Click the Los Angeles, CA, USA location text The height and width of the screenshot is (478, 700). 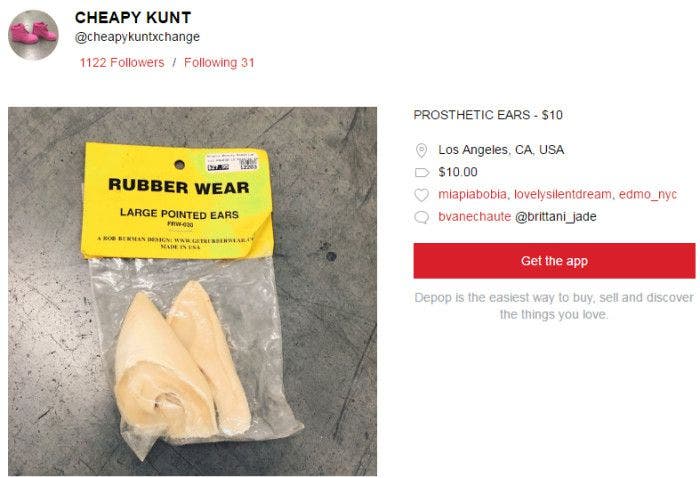coord(501,150)
